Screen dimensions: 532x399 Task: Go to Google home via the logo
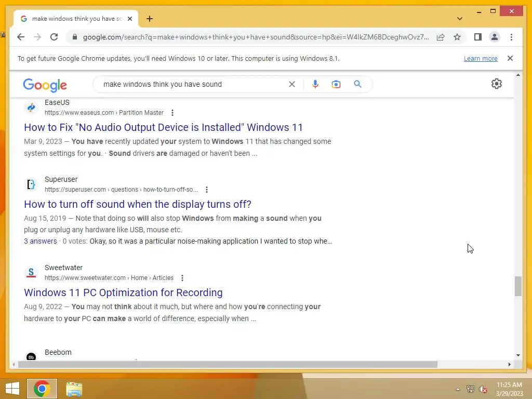45,85
